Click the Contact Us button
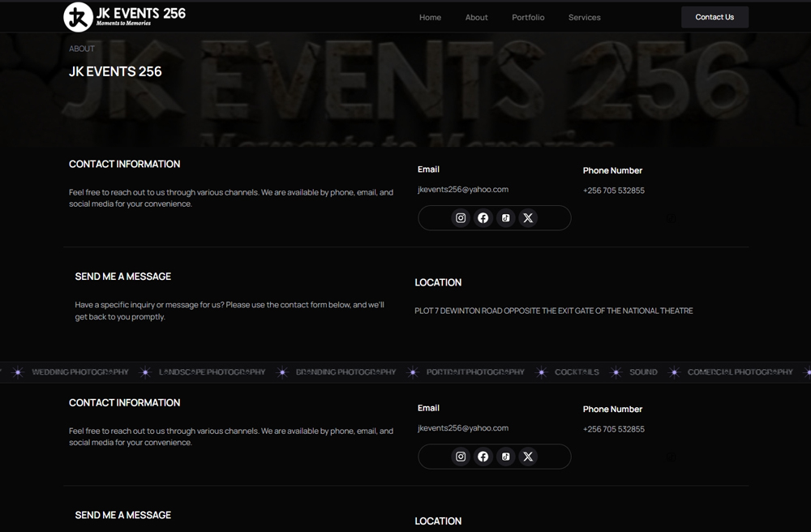811x532 pixels. click(x=714, y=17)
